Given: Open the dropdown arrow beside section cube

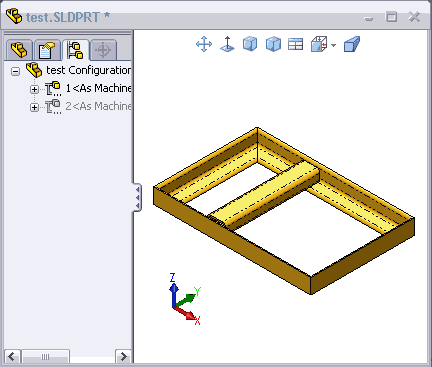Looking at the screenshot, I should (334, 45).
